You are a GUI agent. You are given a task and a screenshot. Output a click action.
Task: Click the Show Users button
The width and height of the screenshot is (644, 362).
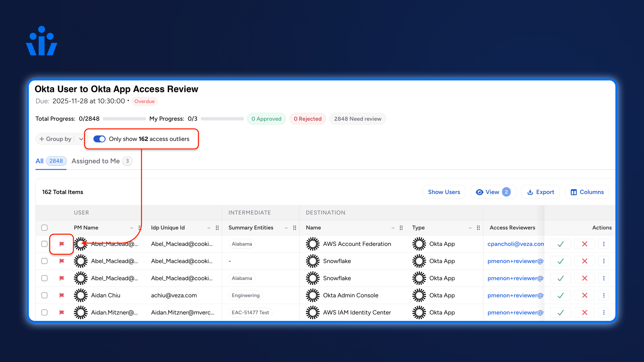pos(444,192)
